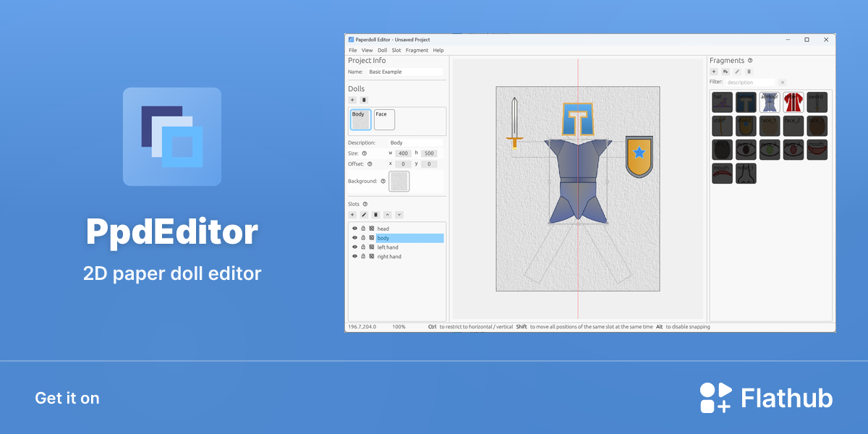
Task: Add a new doll with plus icon
Action: click(x=352, y=100)
